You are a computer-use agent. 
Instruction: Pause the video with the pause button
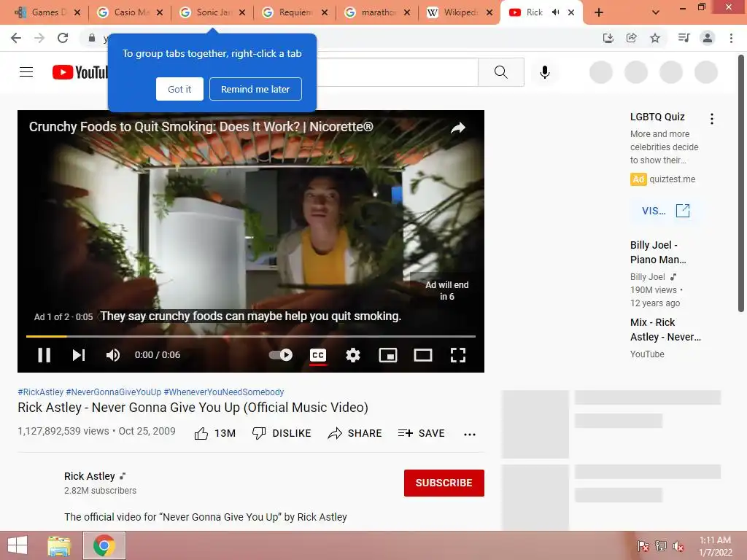coord(44,355)
